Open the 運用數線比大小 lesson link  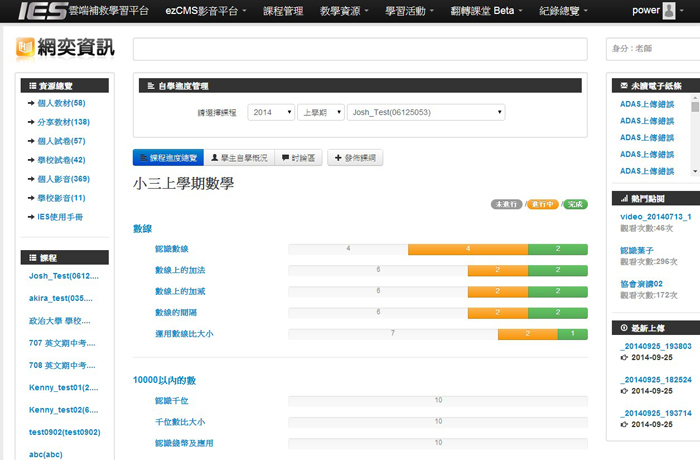click(x=184, y=334)
